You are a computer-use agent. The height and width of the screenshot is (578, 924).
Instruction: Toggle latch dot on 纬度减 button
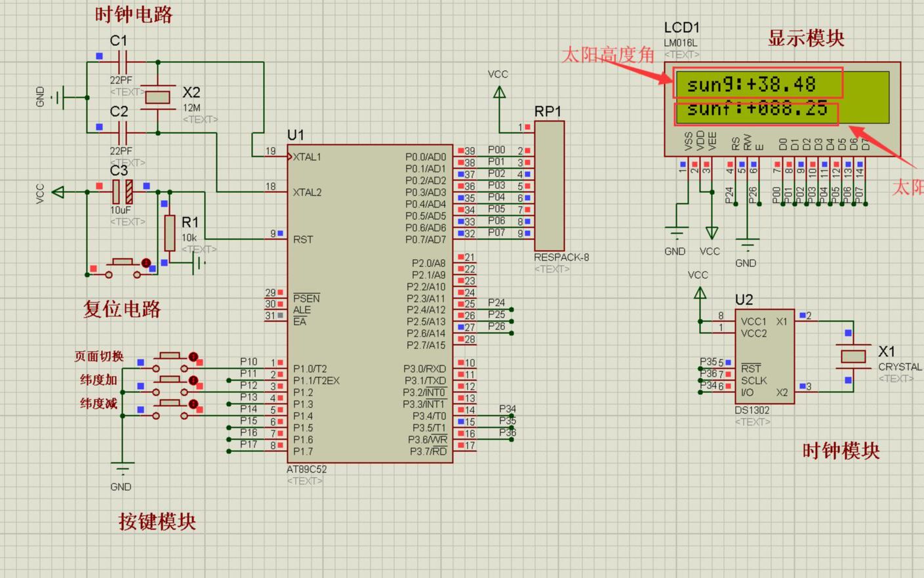[x=193, y=404]
